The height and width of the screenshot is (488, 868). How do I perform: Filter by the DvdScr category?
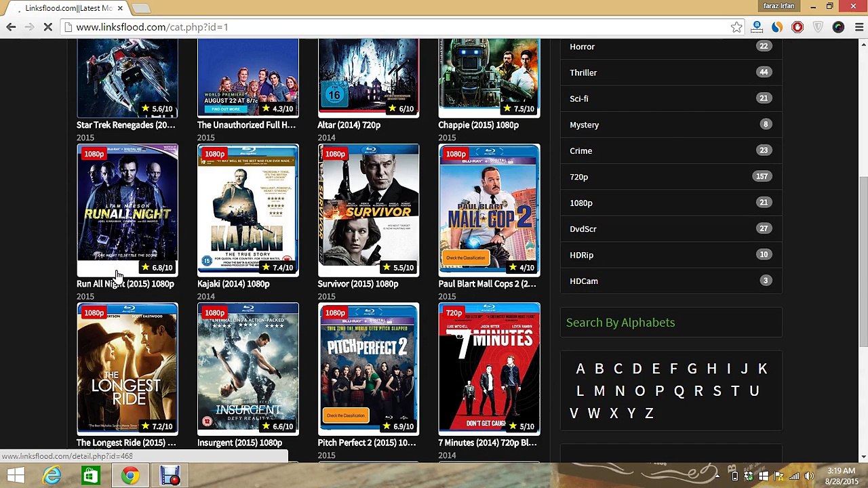(671, 229)
